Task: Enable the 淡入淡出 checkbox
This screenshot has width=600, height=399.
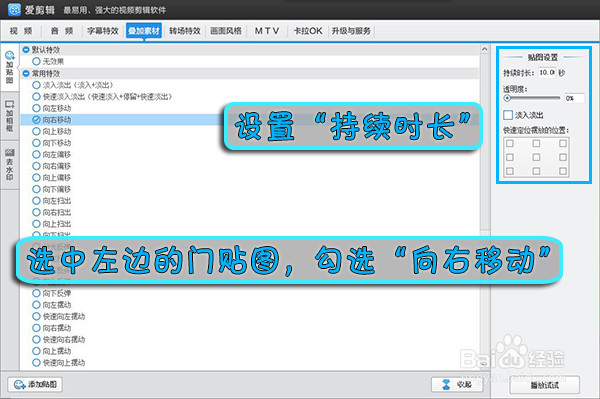Action: [x=508, y=115]
